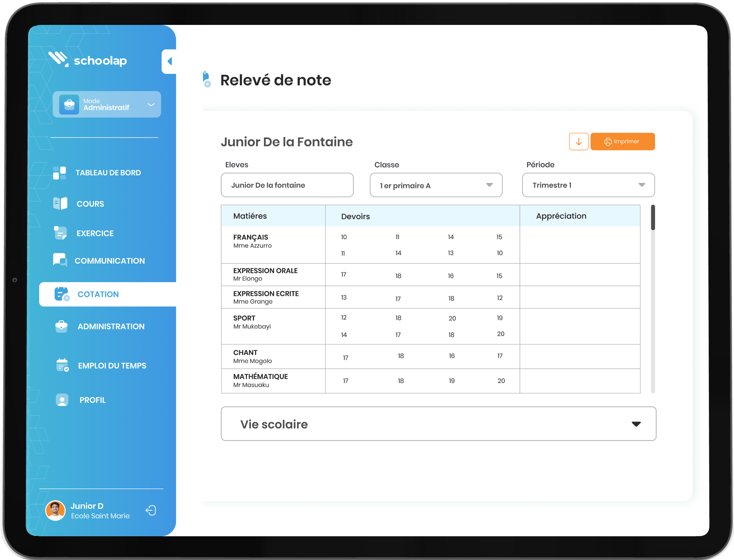Screen dimensions: 734x560
Task: Click the Administration briefcase icon
Action: click(61, 326)
